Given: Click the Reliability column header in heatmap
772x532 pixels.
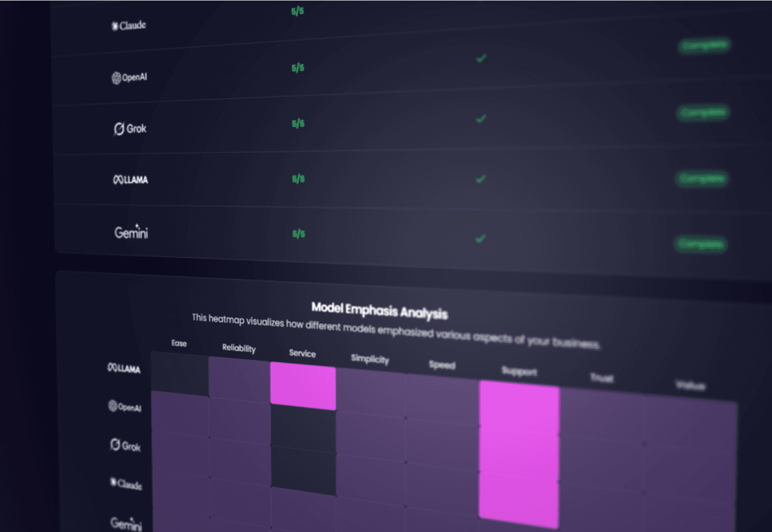Looking at the screenshot, I should [x=239, y=348].
